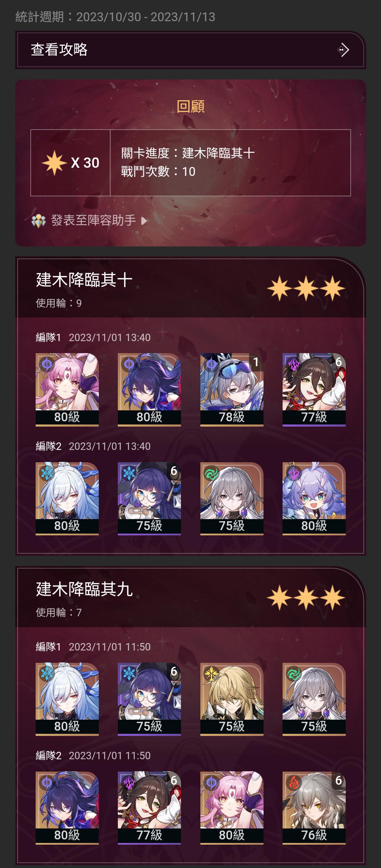The width and height of the screenshot is (381, 868).
Task: Select brown-haired level 77 character in 其十 team 1
Action: tap(314, 390)
